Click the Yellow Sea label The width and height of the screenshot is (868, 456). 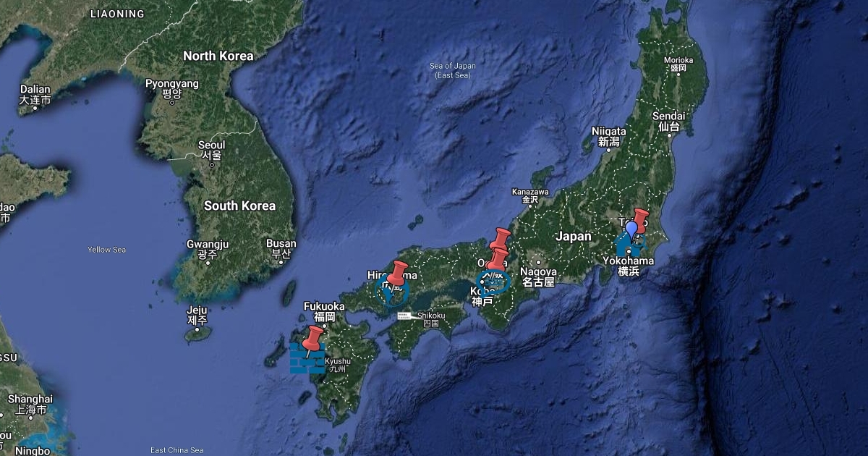(107, 250)
